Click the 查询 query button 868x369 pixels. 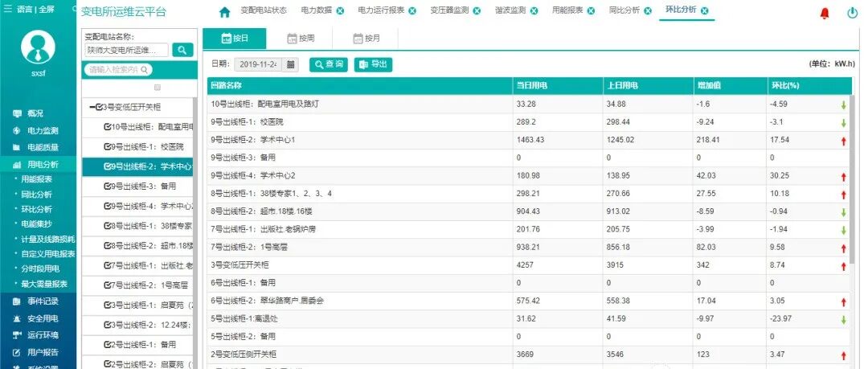[328, 64]
